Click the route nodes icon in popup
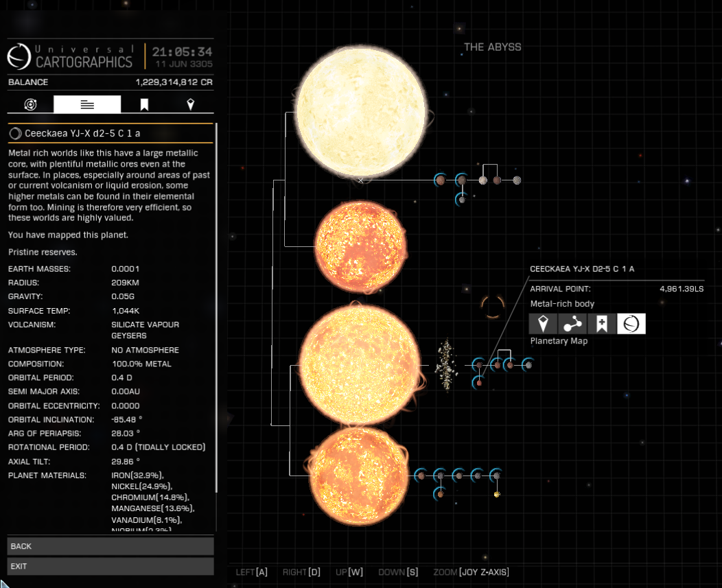722x588 pixels. point(572,324)
